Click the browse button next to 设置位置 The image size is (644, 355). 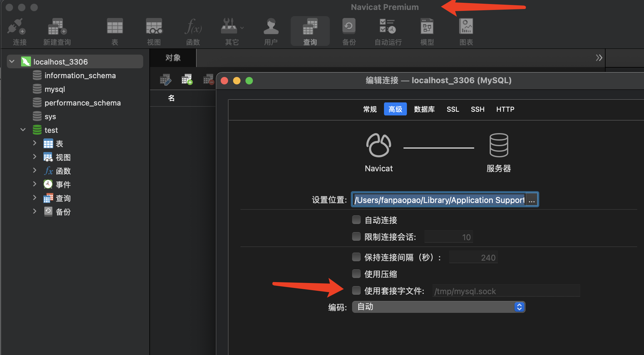(532, 200)
